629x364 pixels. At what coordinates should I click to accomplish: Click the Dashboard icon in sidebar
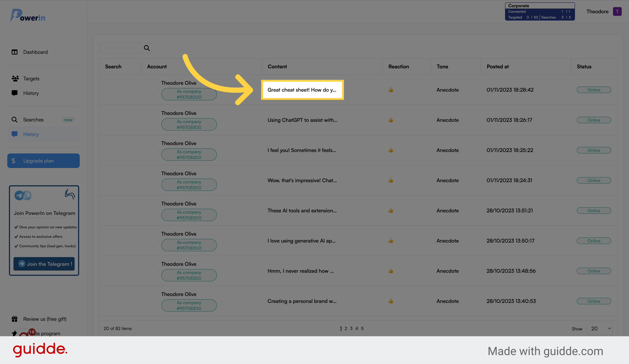pyautogui.click(x=15, y=52)
